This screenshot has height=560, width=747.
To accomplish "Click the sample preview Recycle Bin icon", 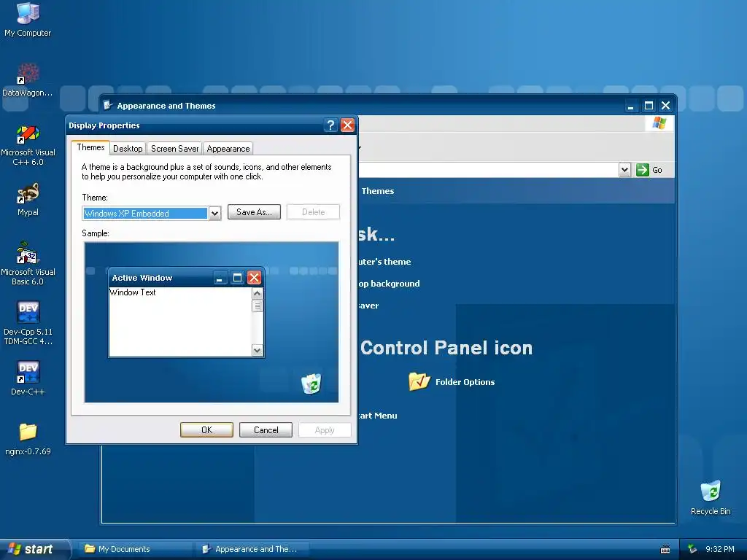I will pos(311,384).
